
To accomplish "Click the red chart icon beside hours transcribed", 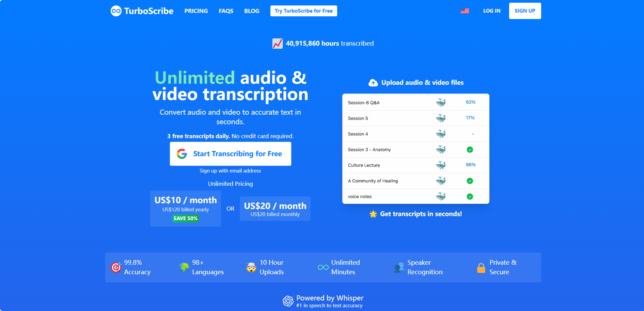I will (278, 44).
